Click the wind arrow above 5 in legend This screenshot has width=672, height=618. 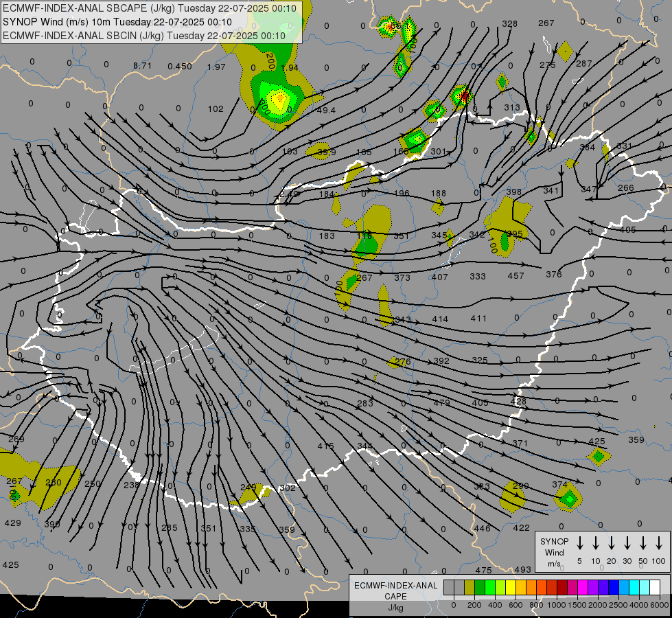[x=580, y=543]
